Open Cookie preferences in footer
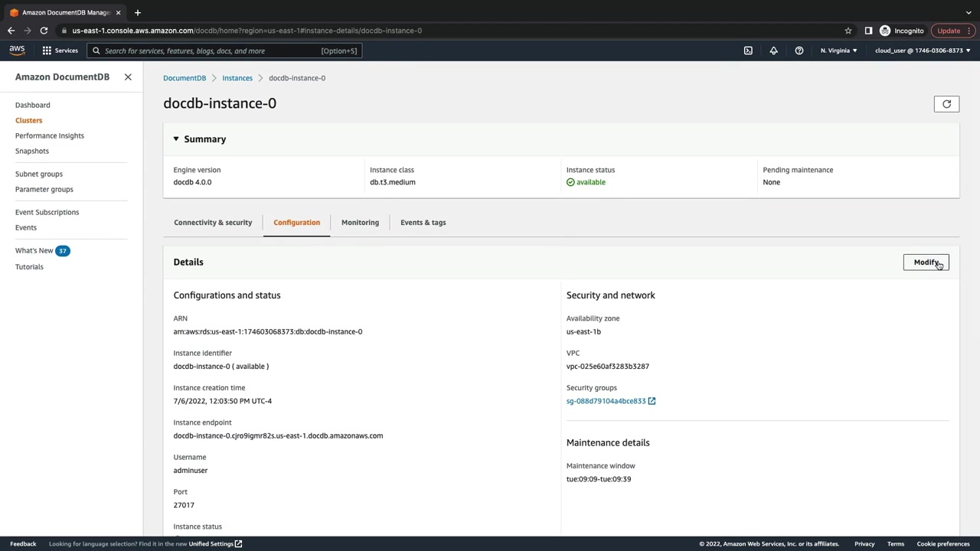Viewport: 980px width, 551px height. (x=943, y=544)
